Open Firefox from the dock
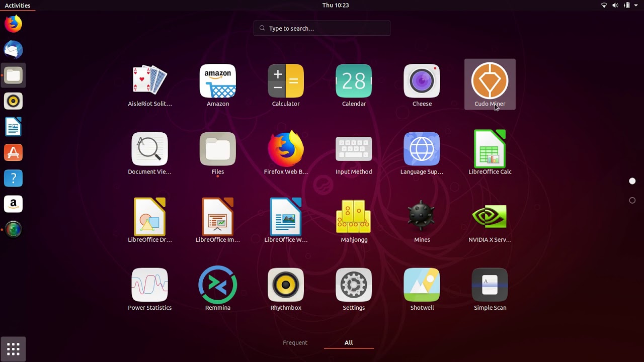Image resolution: width=644 pixels, height=362 pixels. coord(13,24)
